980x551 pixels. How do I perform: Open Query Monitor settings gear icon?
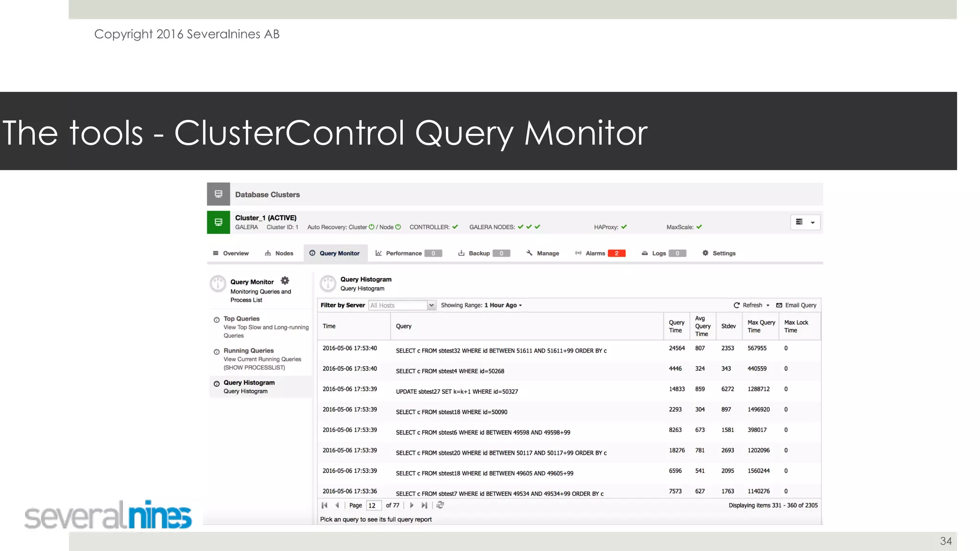tap(285, 281)
